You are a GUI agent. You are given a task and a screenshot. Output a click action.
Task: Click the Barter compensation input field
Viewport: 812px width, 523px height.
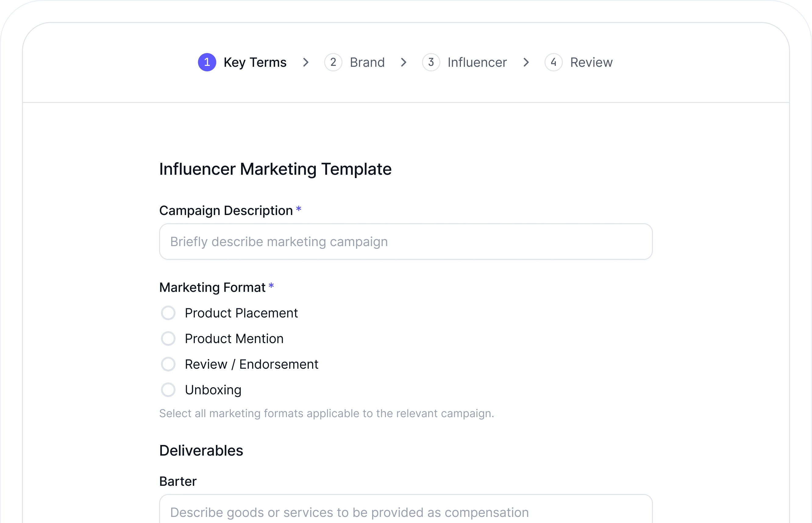(x=406, y=511)
